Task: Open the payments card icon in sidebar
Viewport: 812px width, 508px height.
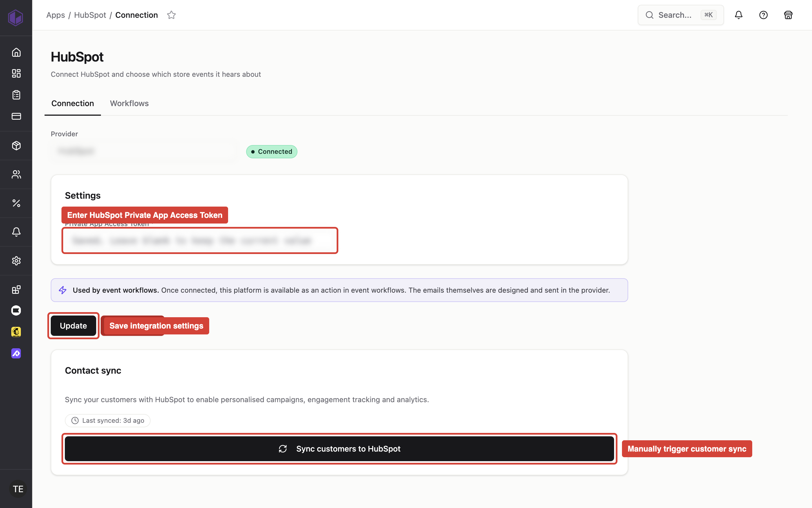Action: pyautogui.click(x=16, y=116)
